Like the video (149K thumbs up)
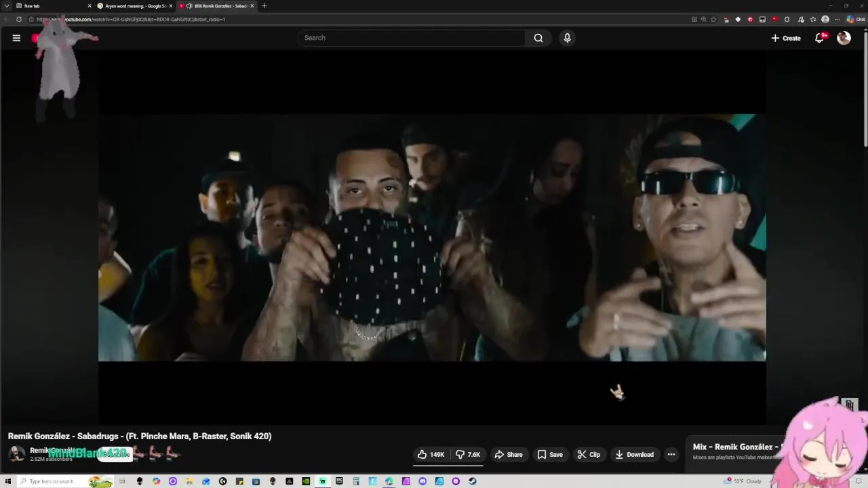This screenshot has height=488, width=868. pos(431,455)
